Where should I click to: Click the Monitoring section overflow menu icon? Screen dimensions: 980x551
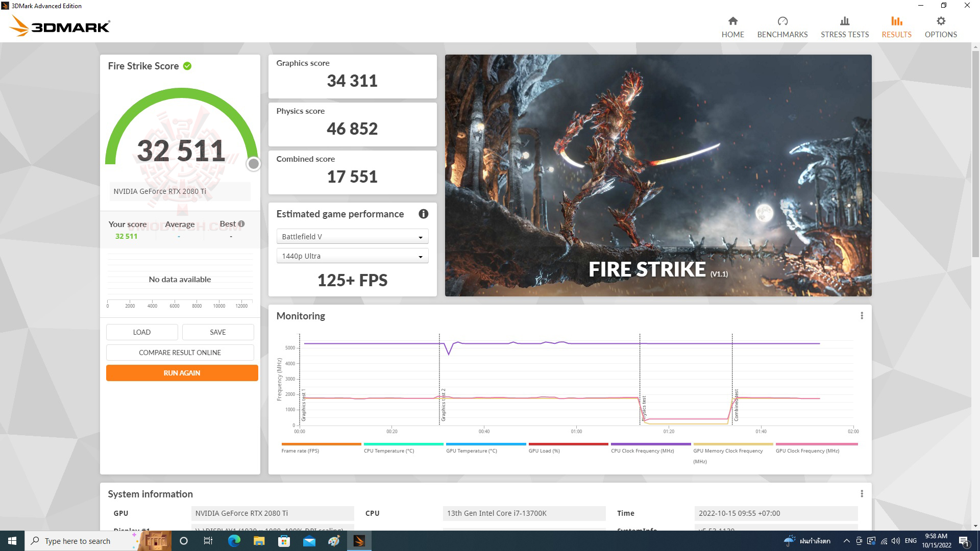coord(862,315)
